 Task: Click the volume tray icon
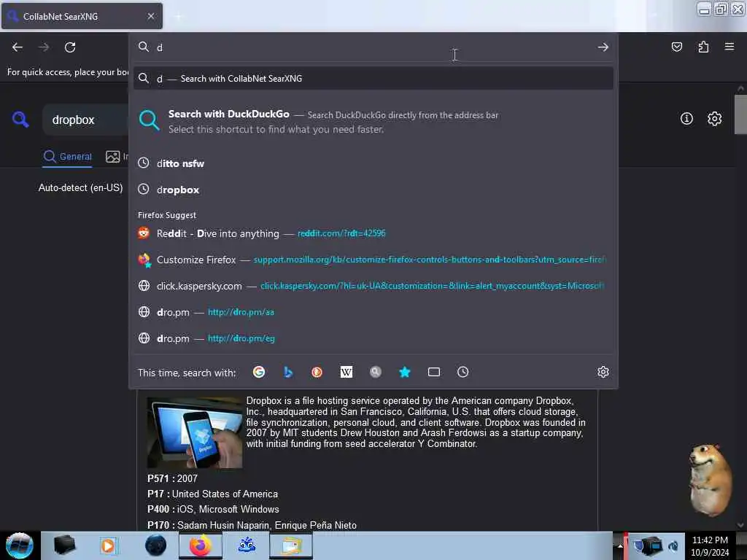(673, 545)
